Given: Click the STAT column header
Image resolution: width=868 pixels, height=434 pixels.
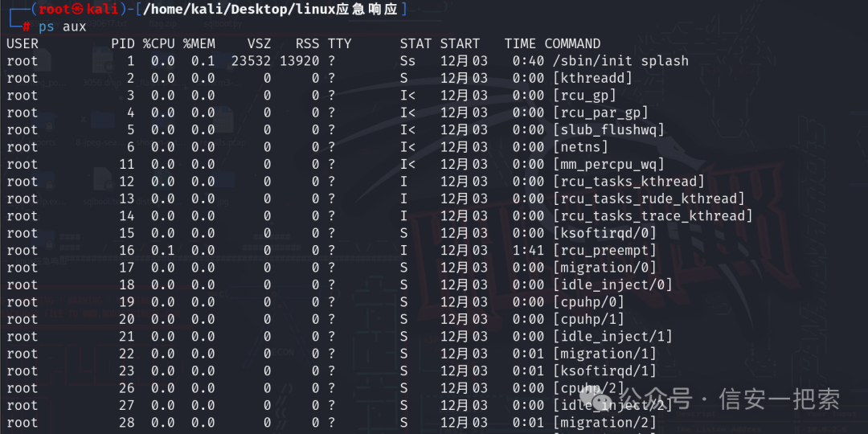Looking at the screenshot, I should (416, 43).
